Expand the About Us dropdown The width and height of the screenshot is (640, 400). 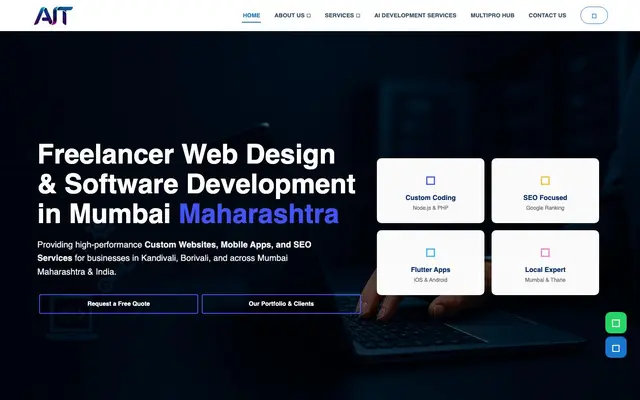[292, 16]
